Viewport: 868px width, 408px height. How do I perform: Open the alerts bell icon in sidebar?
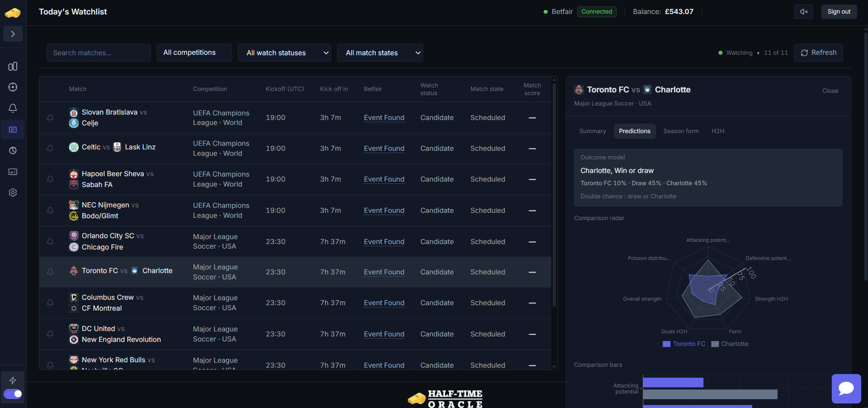coord(13,108)
